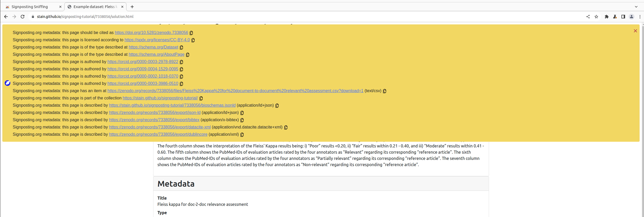644x217 pixels.
Task: Click the blue signposting extension badge icon
Action: [8, 83]
